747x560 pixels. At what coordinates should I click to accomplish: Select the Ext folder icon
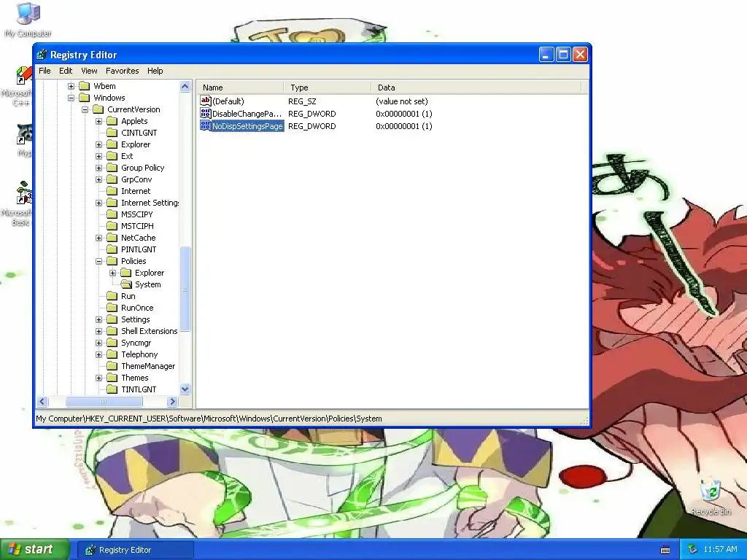pyautogui.click(x=112, y=156)
